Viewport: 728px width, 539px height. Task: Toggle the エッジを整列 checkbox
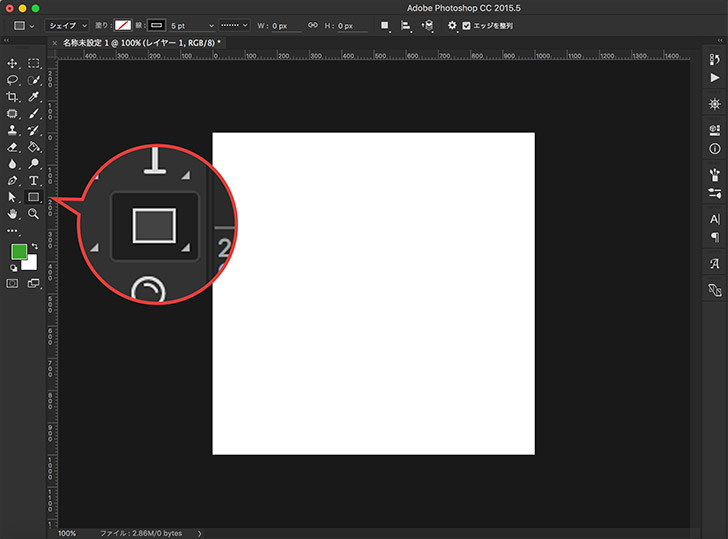tap(467, 26)
